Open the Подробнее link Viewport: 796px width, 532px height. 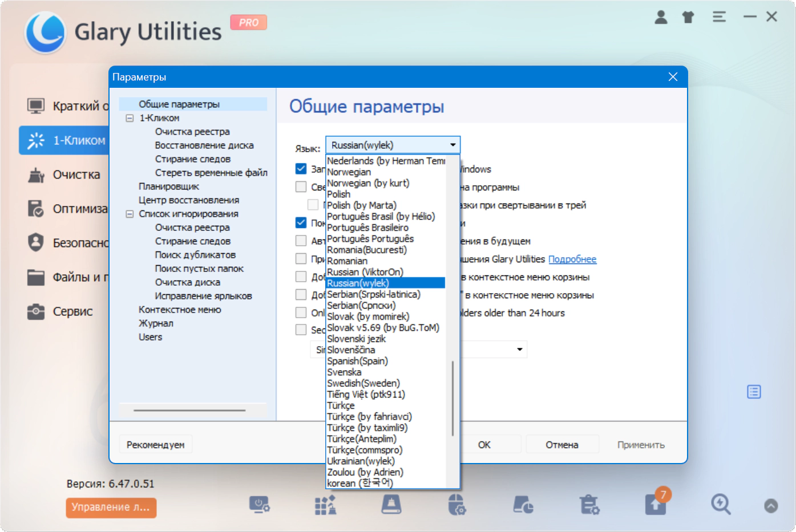pos(572,259)
